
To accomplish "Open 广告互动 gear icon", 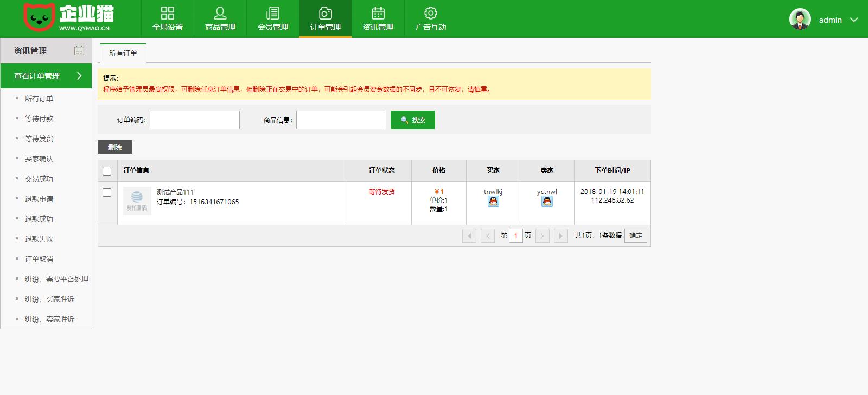I will click(x=431, y=14).
